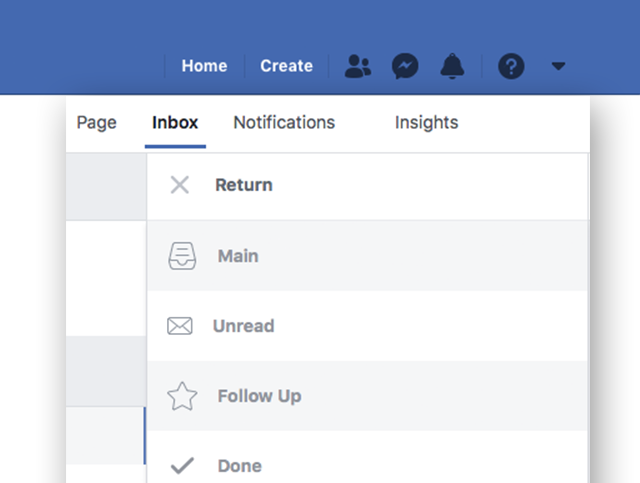Click the Create link
This screenshot has width=640, height=483.
[x=286, y=66]
